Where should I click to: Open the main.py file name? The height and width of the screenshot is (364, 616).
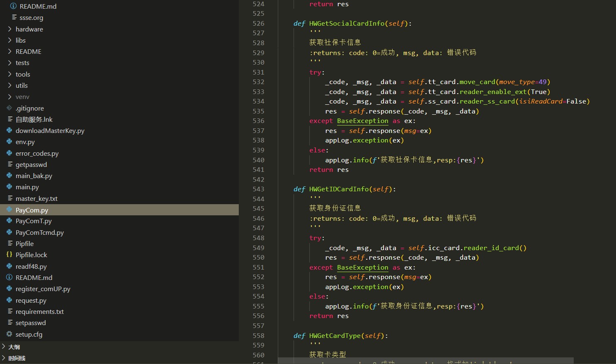[27, 187]
